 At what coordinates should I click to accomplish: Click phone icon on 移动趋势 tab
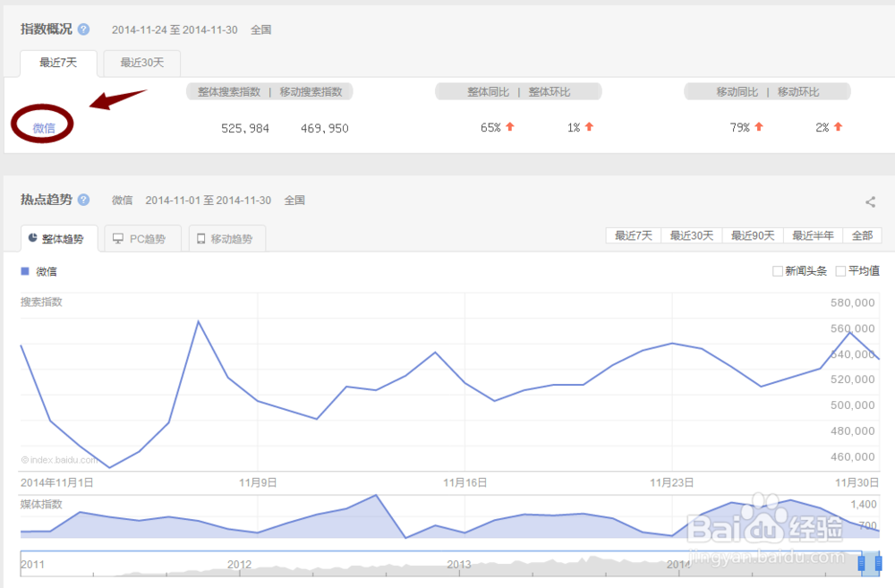pyautogui.click(x=200, y=239)
